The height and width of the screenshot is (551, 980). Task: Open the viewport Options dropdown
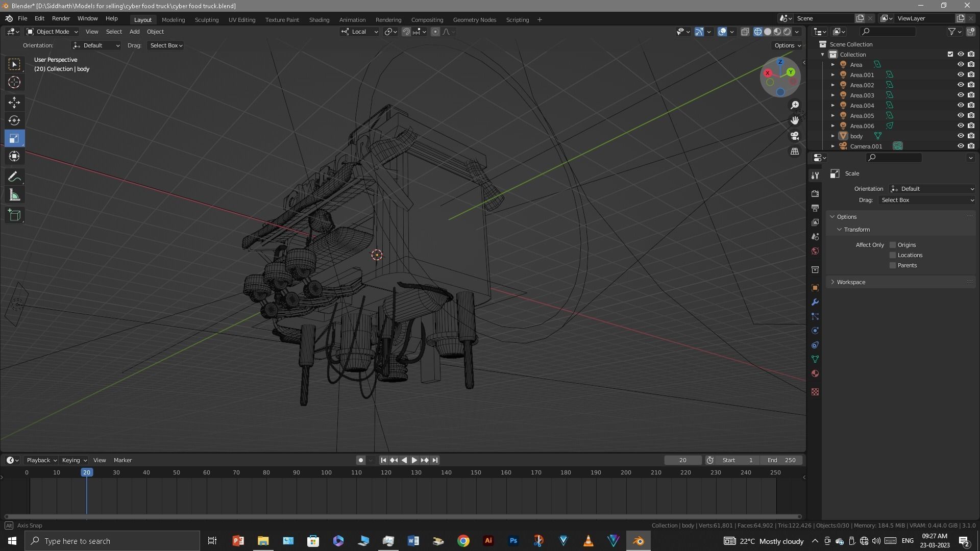pyautogui.click(x=788, y=45)
